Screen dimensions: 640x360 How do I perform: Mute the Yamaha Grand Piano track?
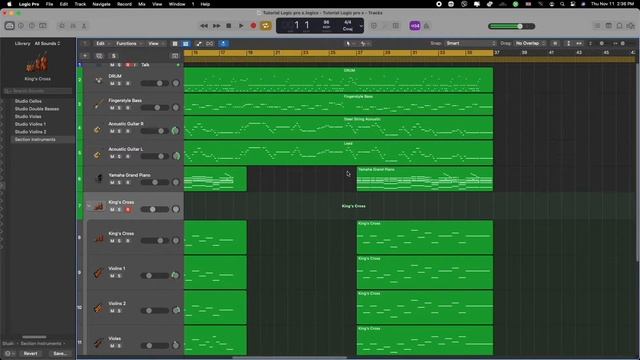pos(112,182)
